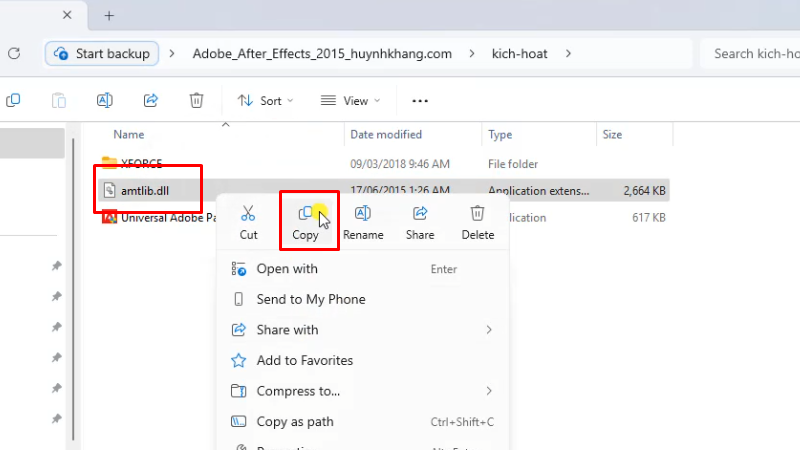Click Rename in the context menu
Viewport: 800px width, 450px height.
tap(363, 222)
